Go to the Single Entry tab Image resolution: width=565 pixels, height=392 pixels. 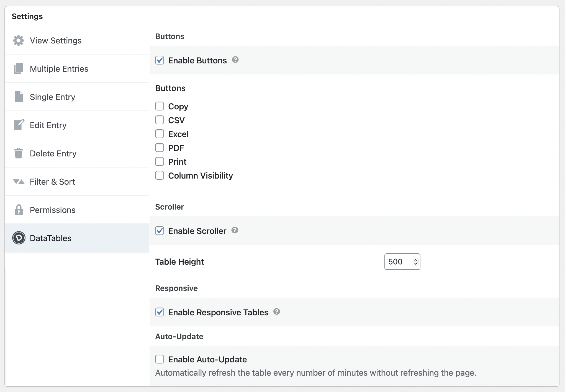click(x=77, y=97)
